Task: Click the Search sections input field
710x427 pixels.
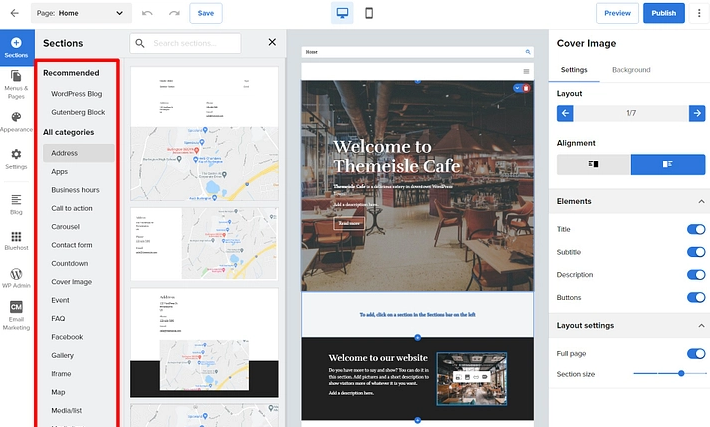Action: point(185,43)
